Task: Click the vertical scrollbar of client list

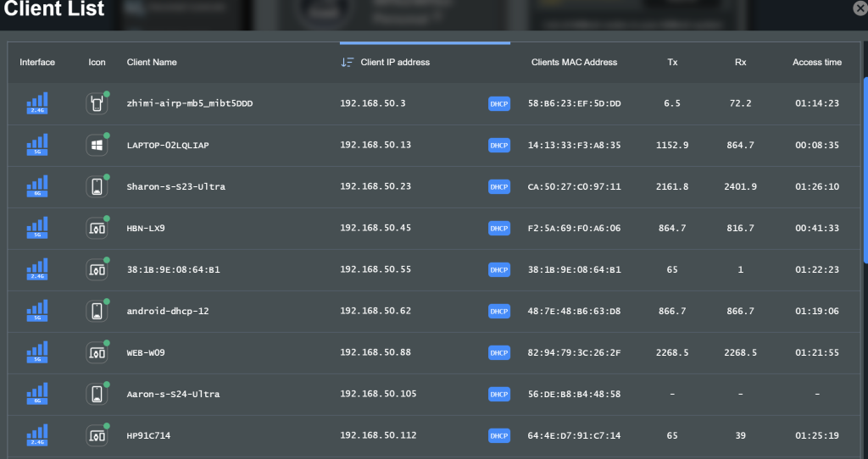Action: click(865, 169)
